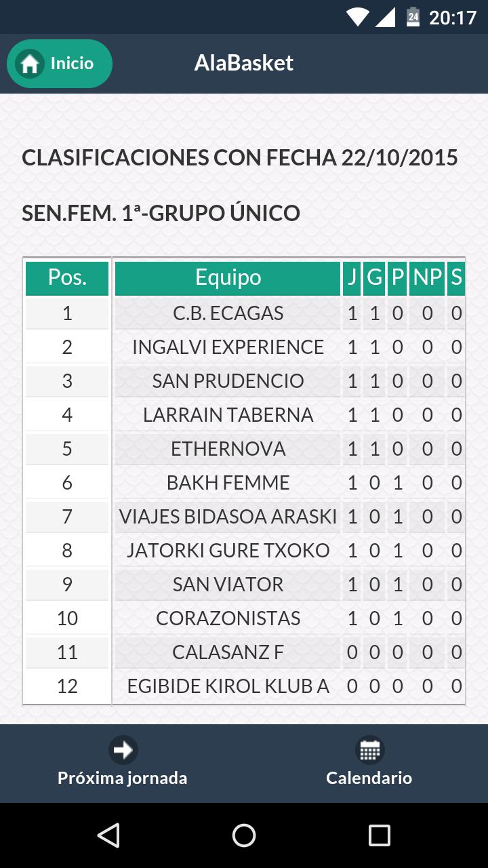Select team C.B. ECAGAS
Screen dimensions: 488x868
[228, 313]
